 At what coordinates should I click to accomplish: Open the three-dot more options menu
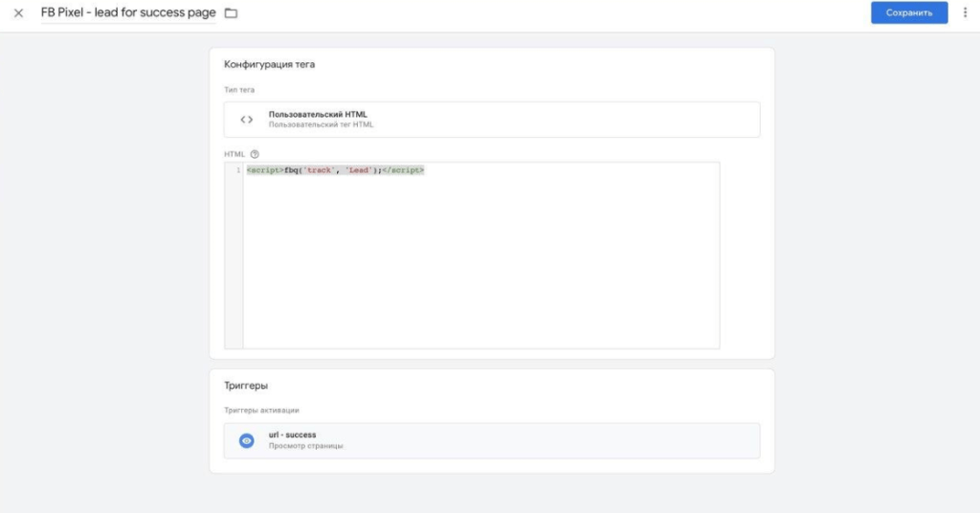[x=965, y=12]
